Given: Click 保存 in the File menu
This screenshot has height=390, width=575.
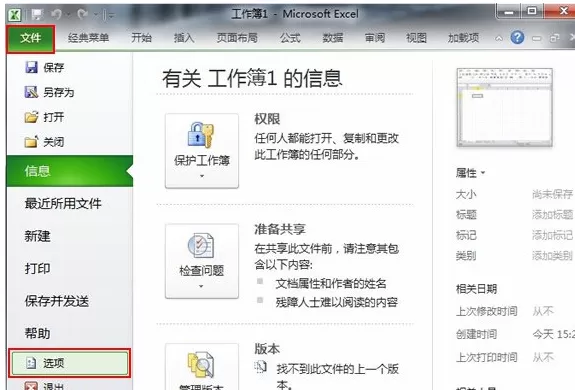Looking at the screenshot, I should click(x=44, y=67).
